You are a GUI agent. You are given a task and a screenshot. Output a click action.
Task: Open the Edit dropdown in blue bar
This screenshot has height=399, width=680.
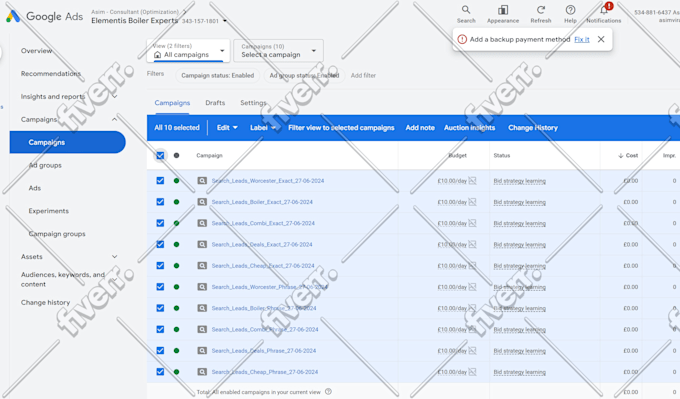pyautogui.click(x=227, y=128)
